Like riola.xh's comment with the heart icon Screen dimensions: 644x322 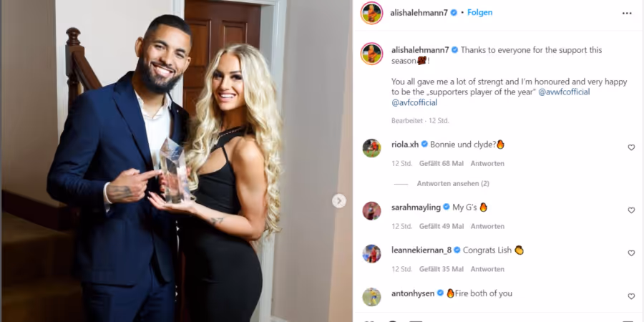coord(631,147)
